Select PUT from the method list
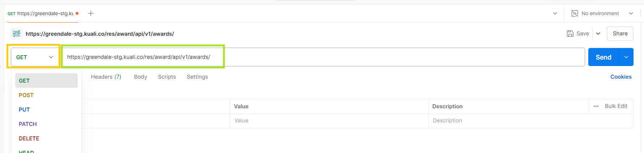 [24, 110]
